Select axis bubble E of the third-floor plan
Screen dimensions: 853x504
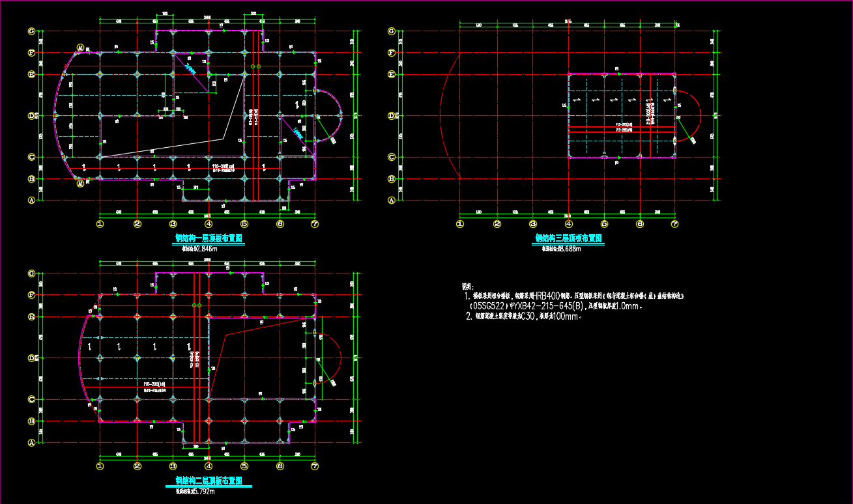point(391,74)
